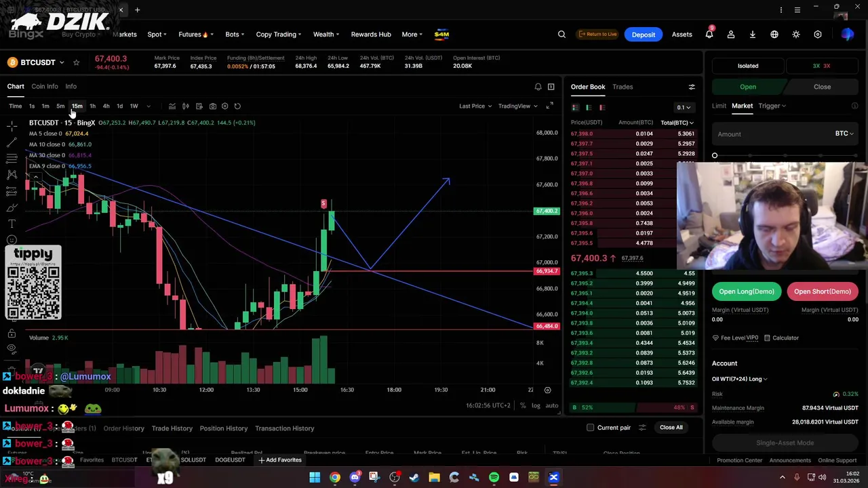Tick the Current pair checkbox
This screenshot has width=868, height=488.
coord(590,428)
